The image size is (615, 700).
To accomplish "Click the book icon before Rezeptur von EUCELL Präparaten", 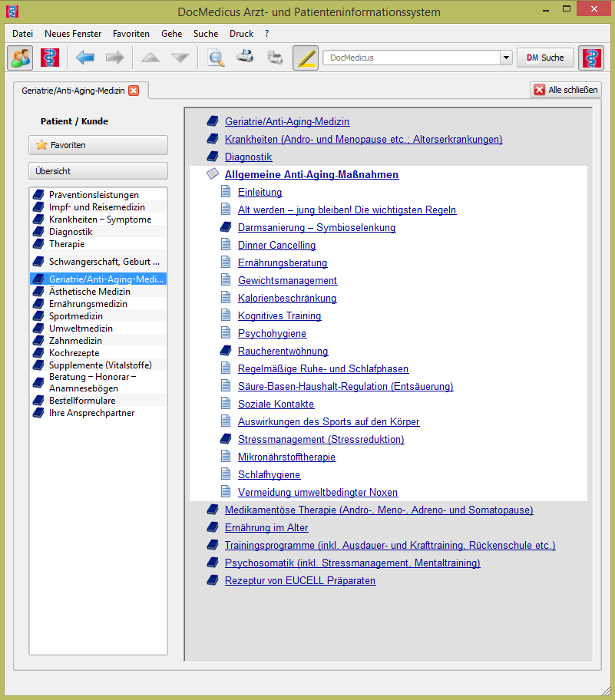I will pos(213,580).
